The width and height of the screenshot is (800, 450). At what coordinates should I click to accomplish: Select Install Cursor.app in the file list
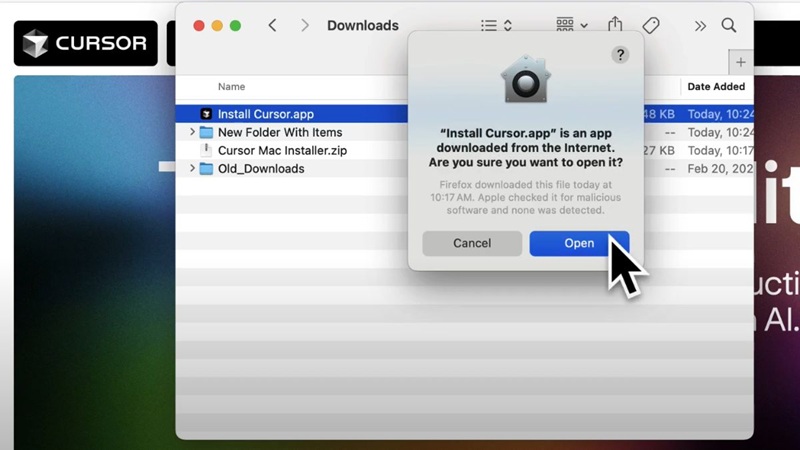click(265, 114)
